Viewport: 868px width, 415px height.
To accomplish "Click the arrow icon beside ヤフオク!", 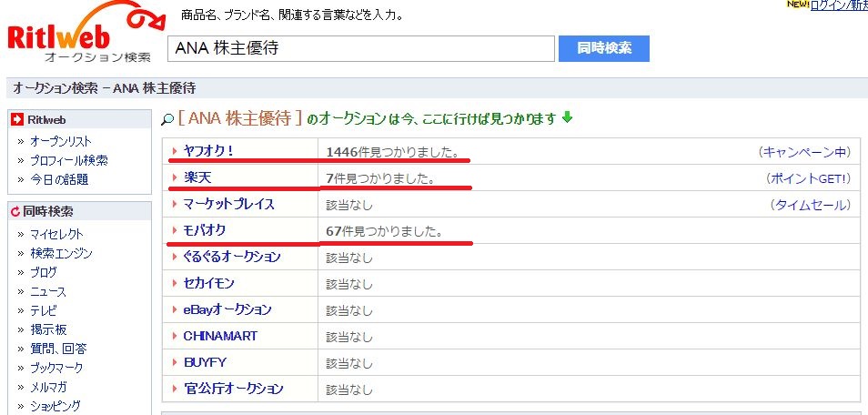I will coord(175,151).
